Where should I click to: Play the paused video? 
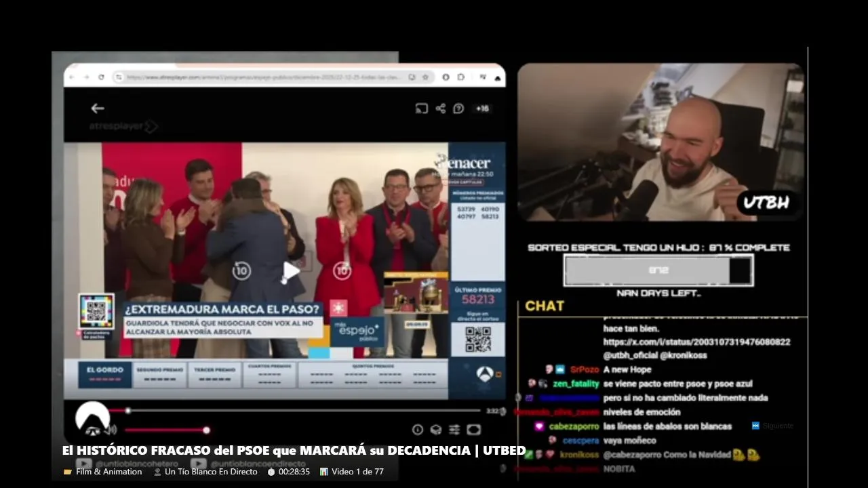pyautogui.click(x=291, y=272)
